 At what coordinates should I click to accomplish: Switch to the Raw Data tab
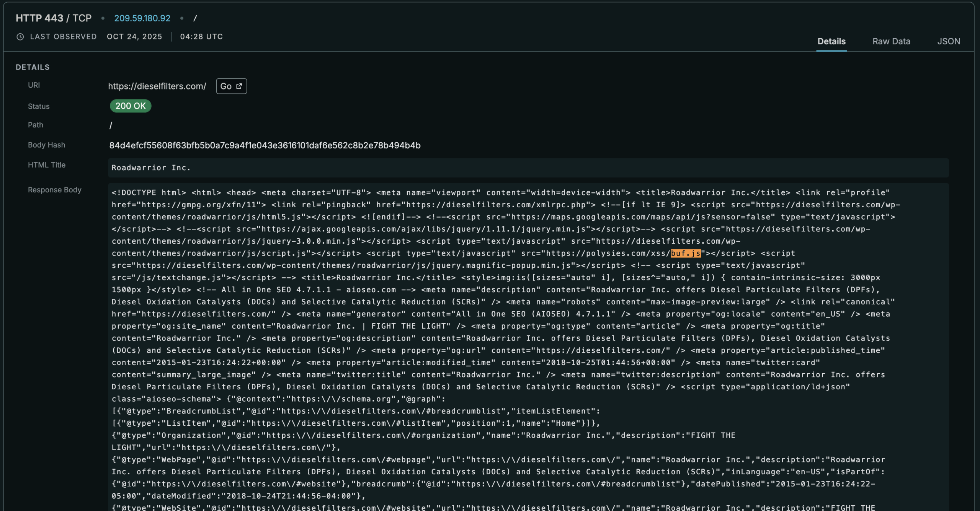click(x=891, y=41)
